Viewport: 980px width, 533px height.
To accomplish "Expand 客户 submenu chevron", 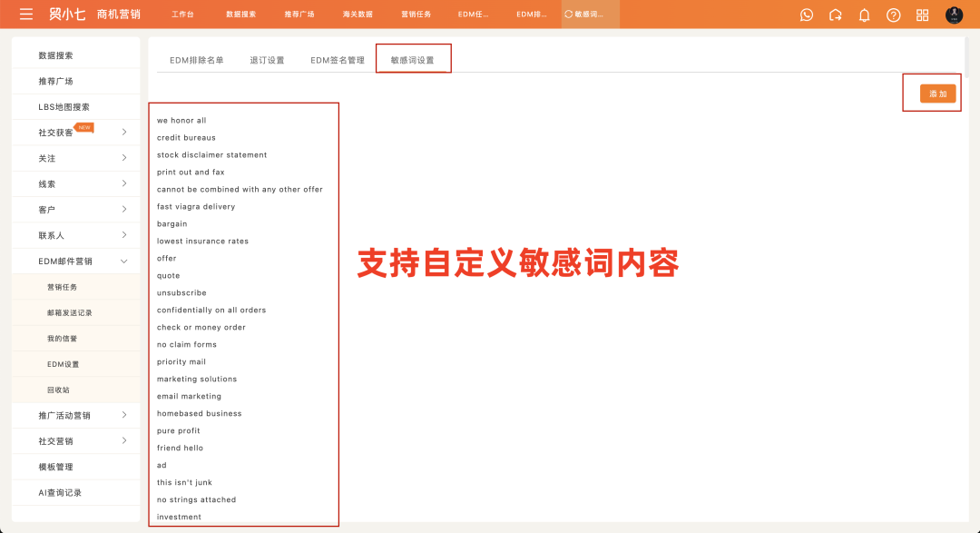I will [123, 209].
